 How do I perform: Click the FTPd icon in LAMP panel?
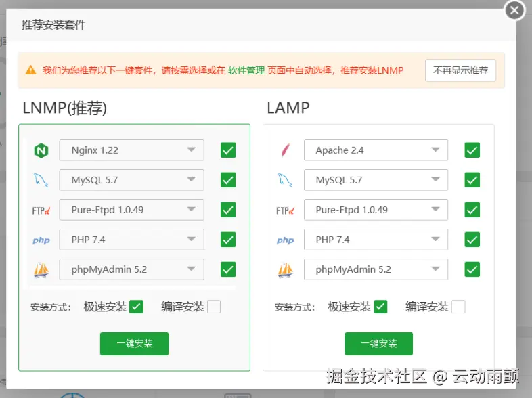coord(285,211)
